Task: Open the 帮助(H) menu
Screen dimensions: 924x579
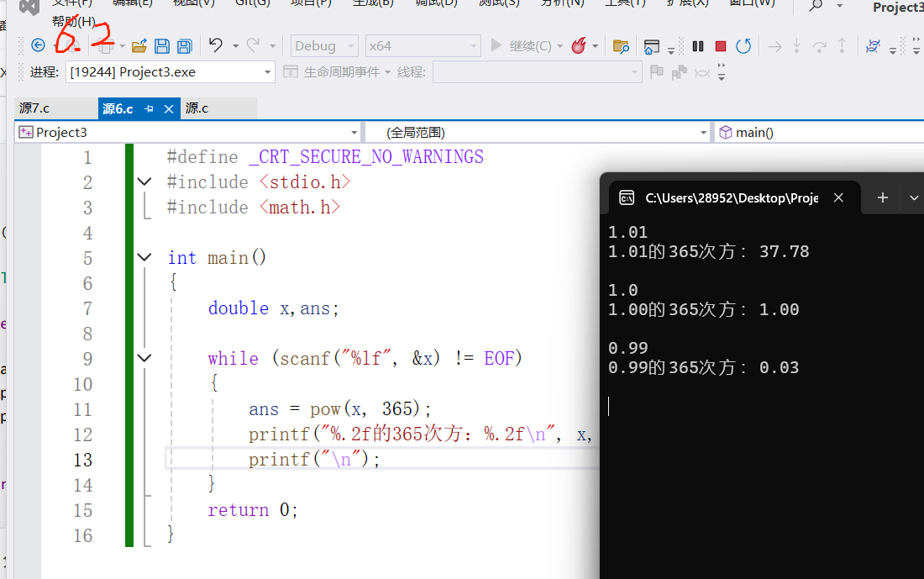Action: click(x=74, y=21)
